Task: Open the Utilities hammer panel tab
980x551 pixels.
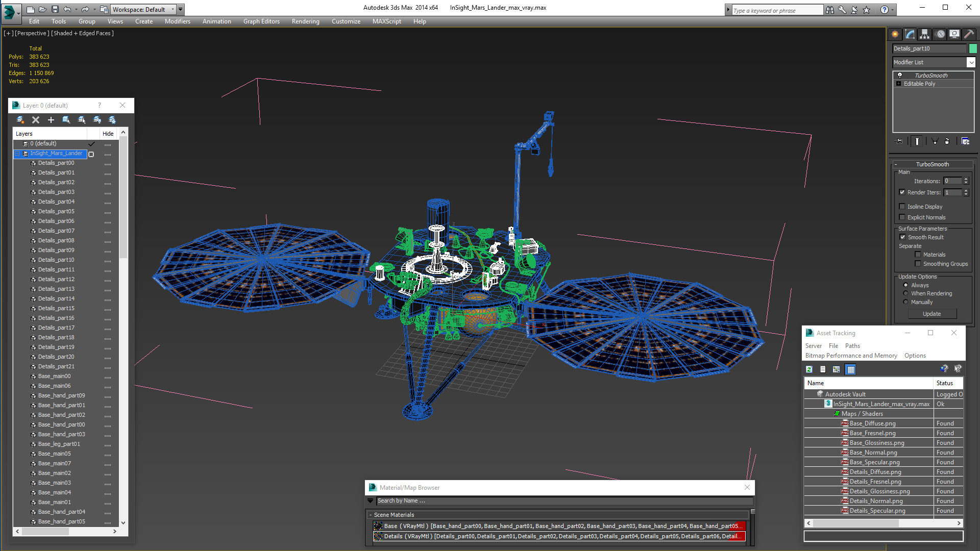Action: click(969, 34)
